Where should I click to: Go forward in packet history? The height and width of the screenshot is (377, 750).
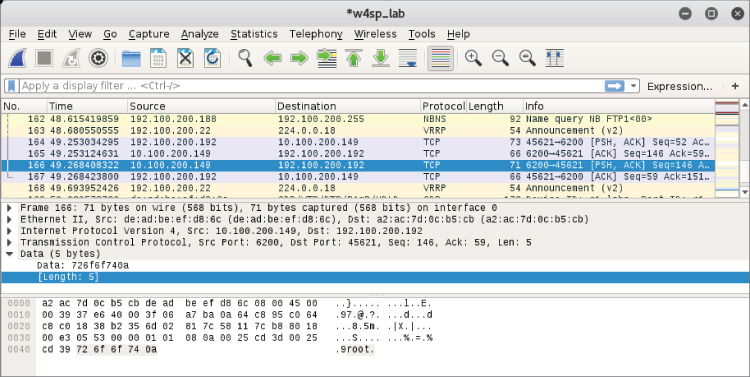click(x=299, y=58)
